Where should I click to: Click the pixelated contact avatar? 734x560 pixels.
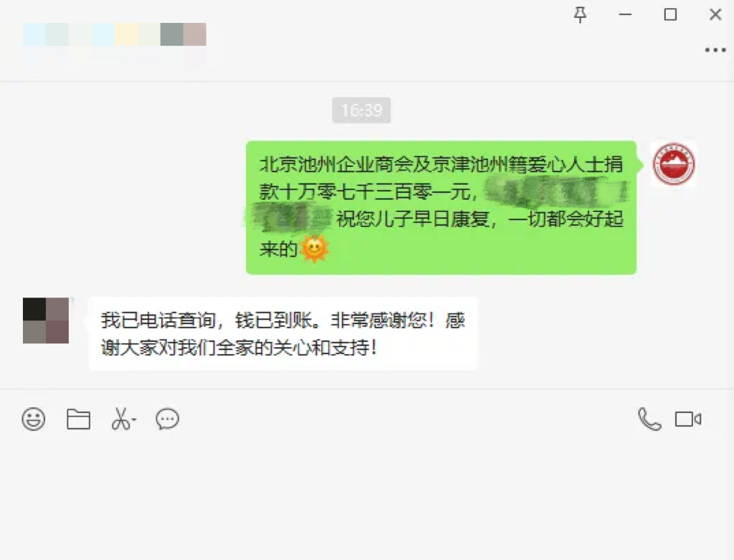(x=46, y=321)
